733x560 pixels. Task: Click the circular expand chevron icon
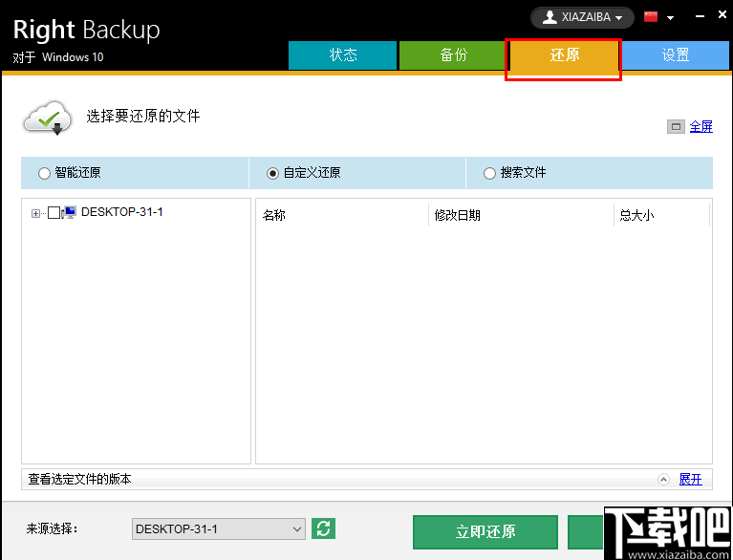[663, 479]
